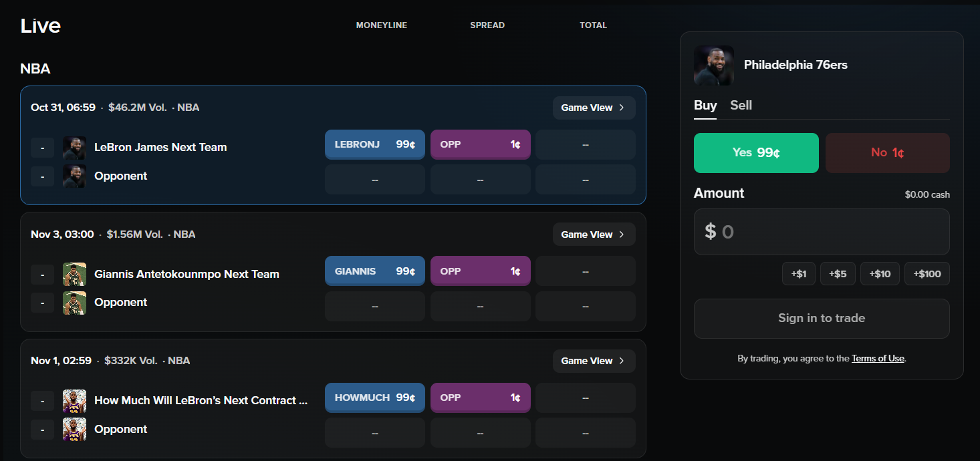Open the Terms of Use link
This screenshot has height=461, width=980.
[878, 359]
